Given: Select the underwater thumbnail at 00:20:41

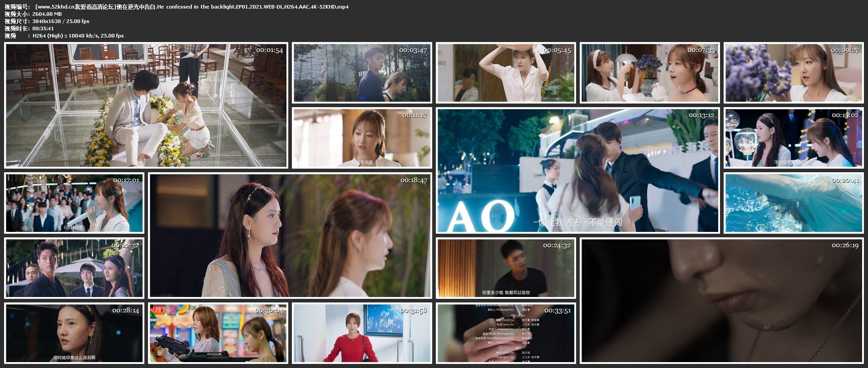Looking at the screenshot, I should (793, 203).
